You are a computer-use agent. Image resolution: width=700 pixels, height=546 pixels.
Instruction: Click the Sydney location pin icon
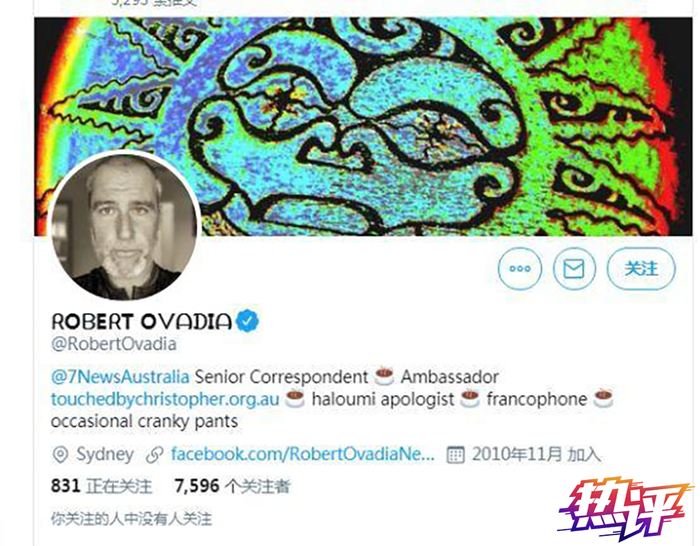60,454
